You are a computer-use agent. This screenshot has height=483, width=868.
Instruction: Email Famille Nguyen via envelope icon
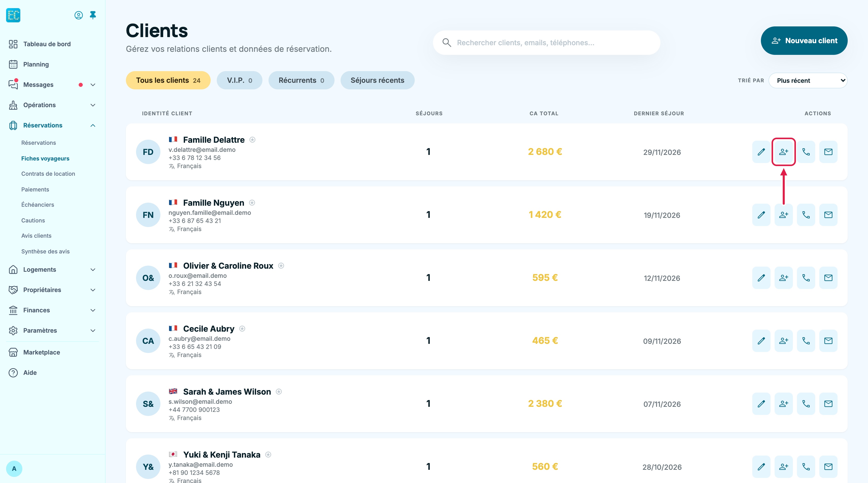coord(828,215)
